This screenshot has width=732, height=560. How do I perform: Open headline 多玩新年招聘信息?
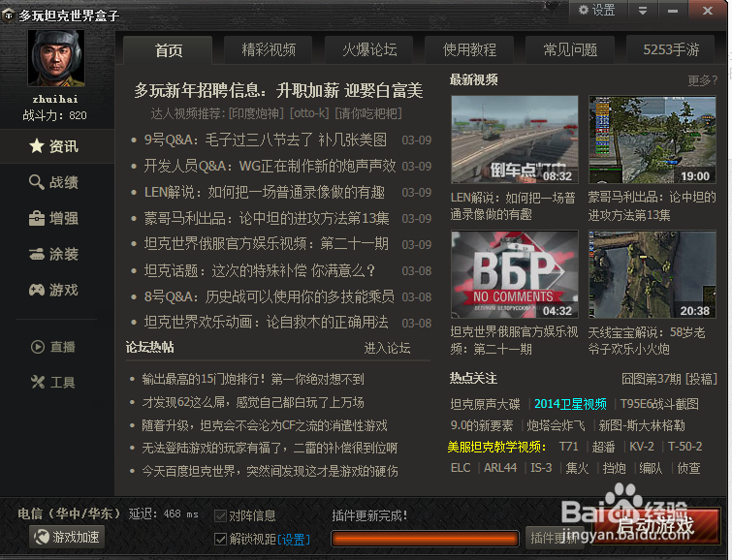[278, 90]
